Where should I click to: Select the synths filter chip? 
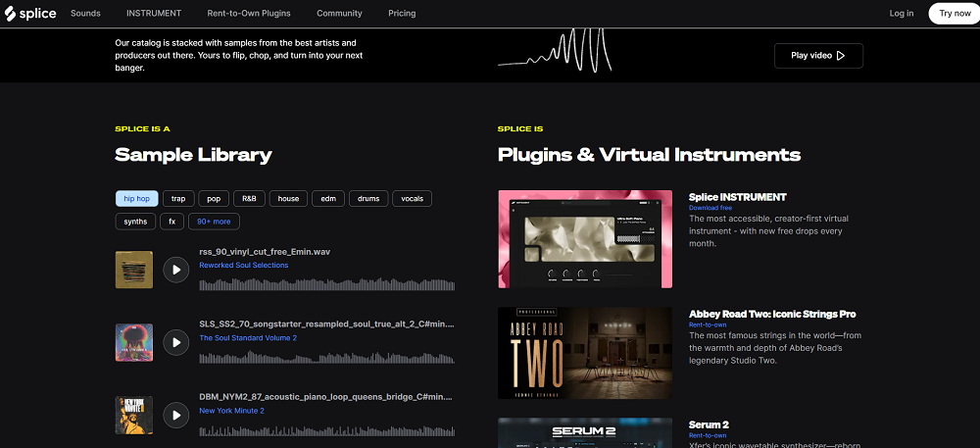135,222
